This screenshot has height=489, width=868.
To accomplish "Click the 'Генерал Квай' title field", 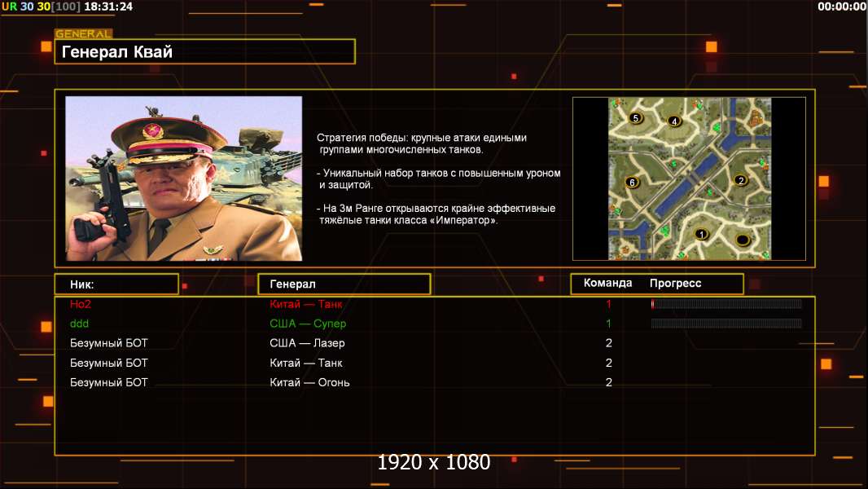I will (205, 51).
